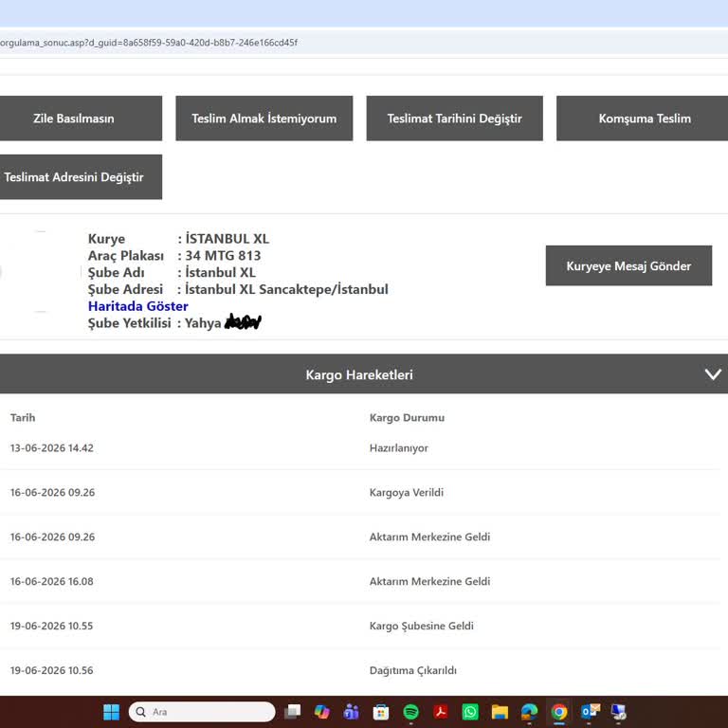The width and height of the screenshot is (728, 728).
Task: Select date 16-06-2026 16.08
Action: point(51,581)
